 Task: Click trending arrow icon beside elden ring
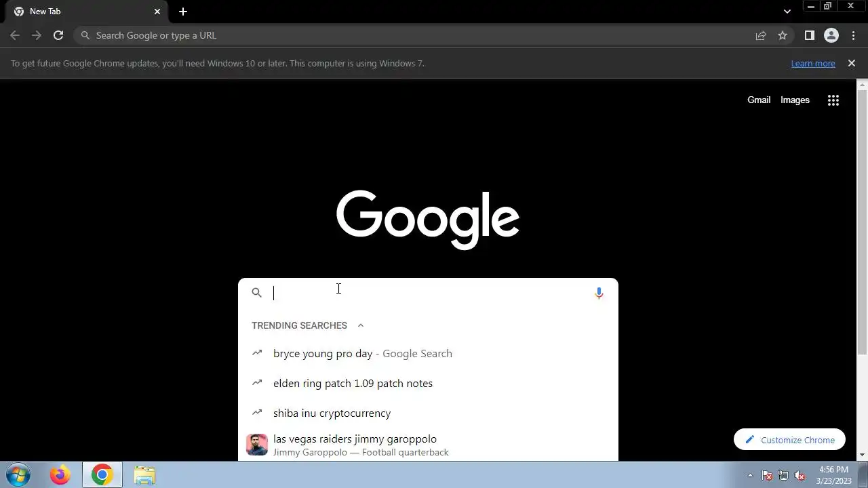[257, 382]
